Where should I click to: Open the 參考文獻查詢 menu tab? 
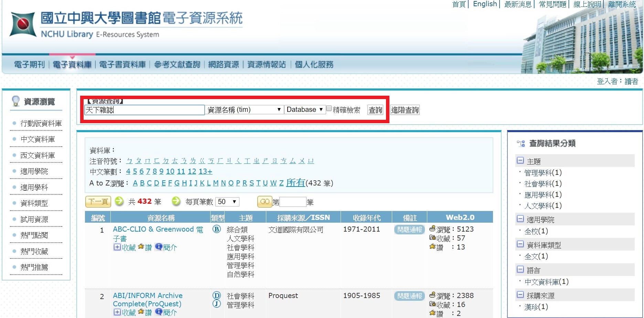tap(177, 64)
